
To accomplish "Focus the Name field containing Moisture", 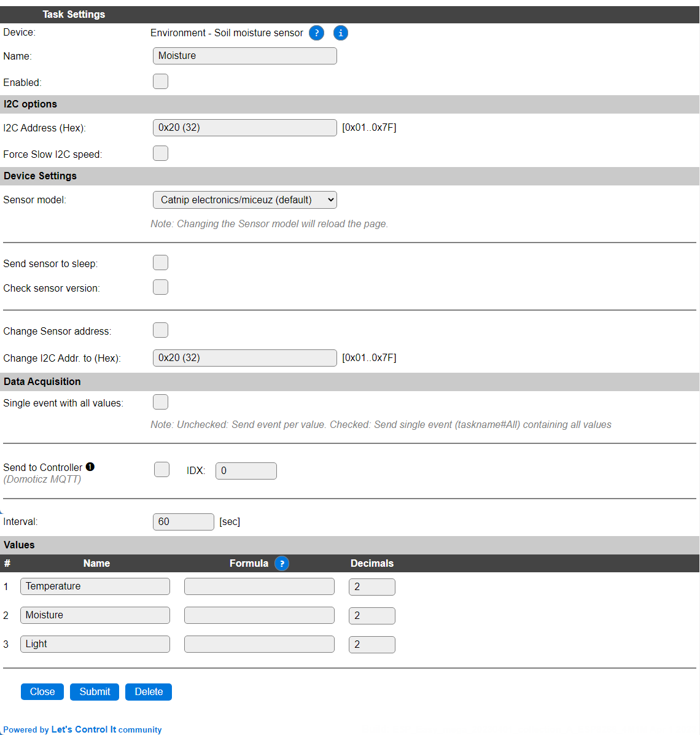I will 245,56.
